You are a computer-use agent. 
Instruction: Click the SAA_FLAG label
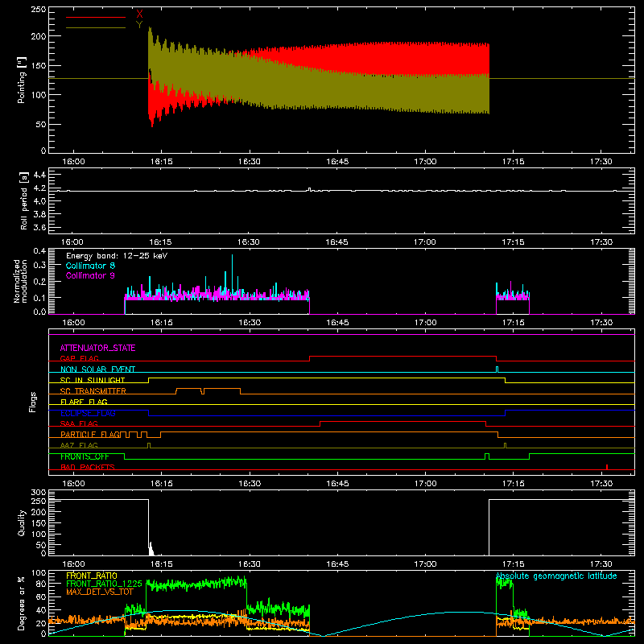pos(79,423)
